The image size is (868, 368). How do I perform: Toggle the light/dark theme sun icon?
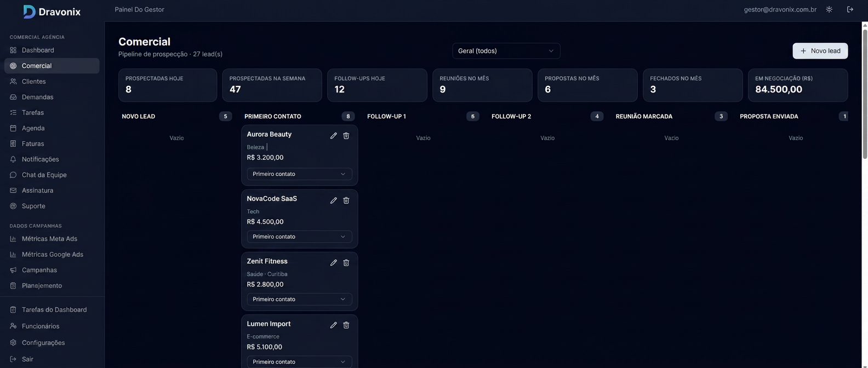click(x=829, y=9)
